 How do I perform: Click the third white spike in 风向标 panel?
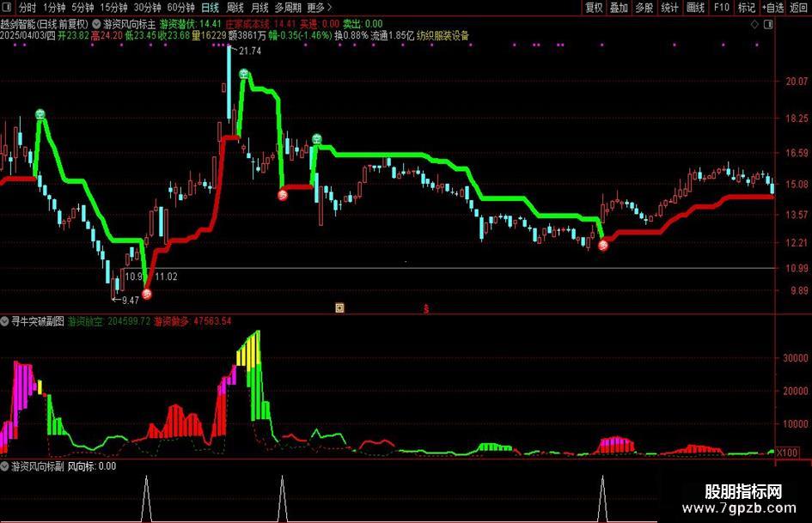[602, 499]
